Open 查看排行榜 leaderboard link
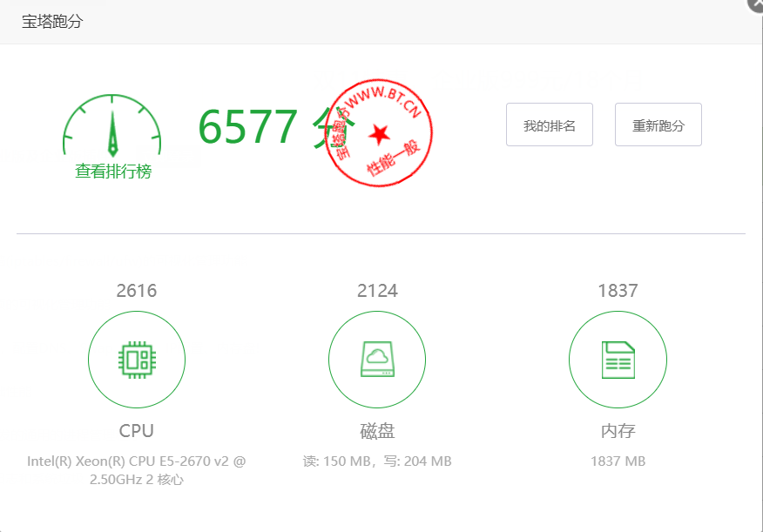 tap(113, 172)
